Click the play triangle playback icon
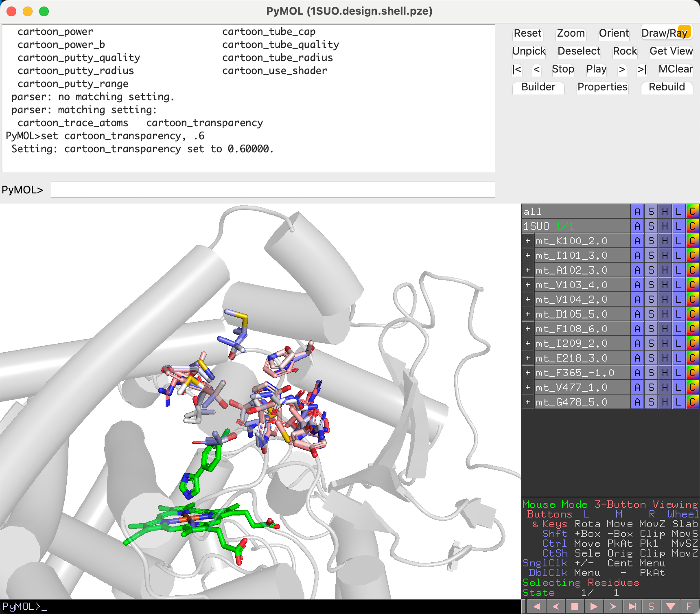 click(594, 606)
